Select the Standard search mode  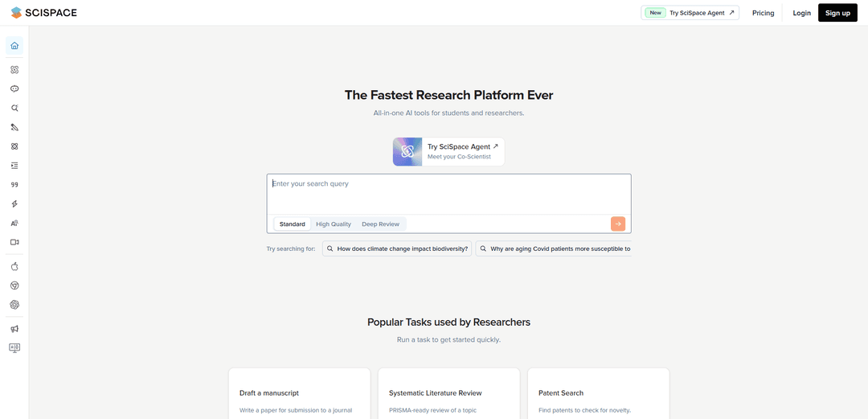pyautogui.click(x=292, y=224)
